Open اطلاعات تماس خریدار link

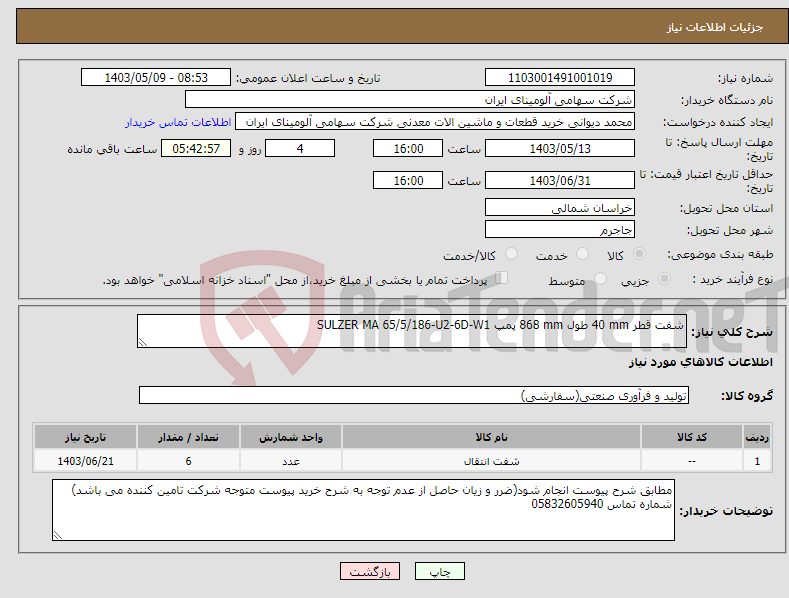point(178,122)
